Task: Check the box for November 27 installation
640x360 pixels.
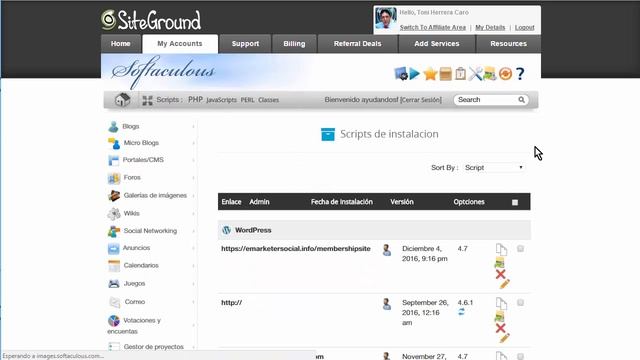Action: click(520, 356)
